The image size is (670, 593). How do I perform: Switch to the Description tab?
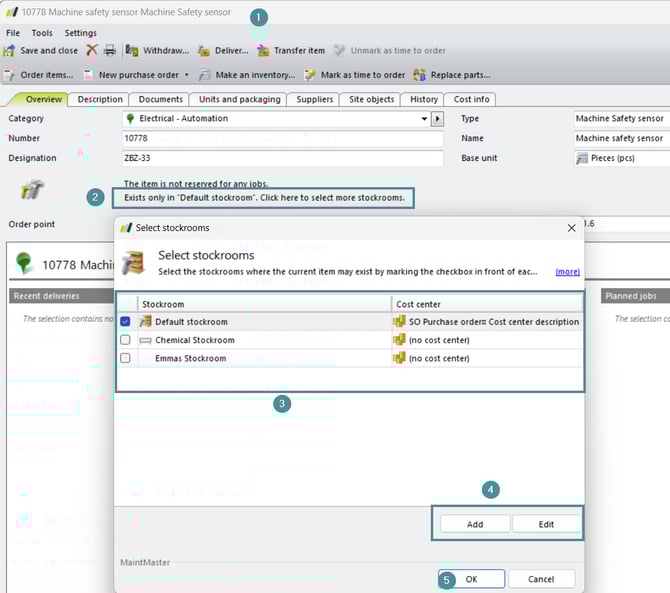pos(100,99)
